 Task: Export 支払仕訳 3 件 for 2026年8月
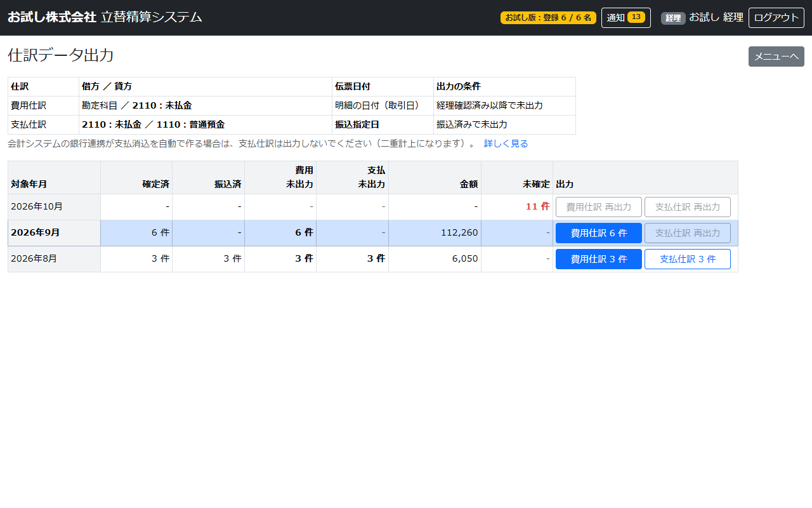click(688, 259)
